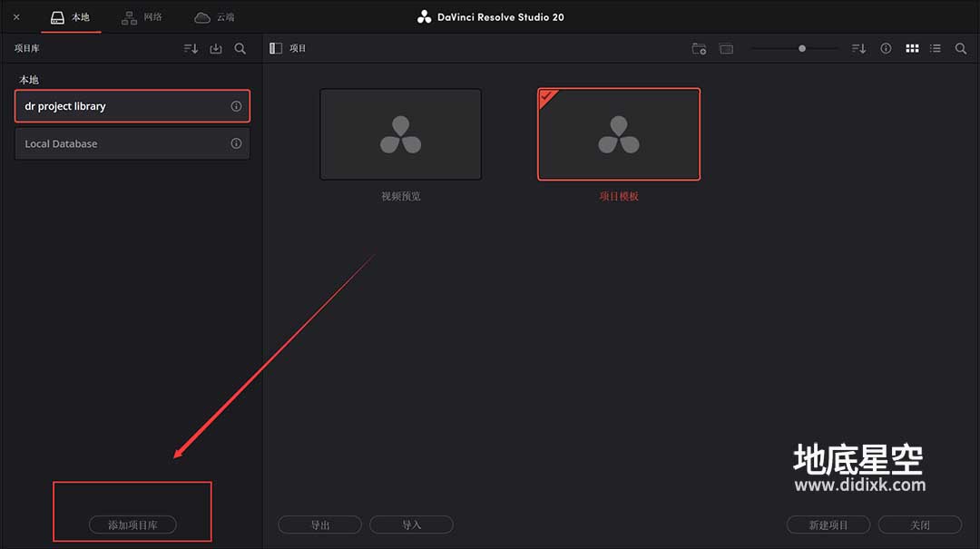
Task: Switch to the 云端 cloud tab
Action: (214, 17)
